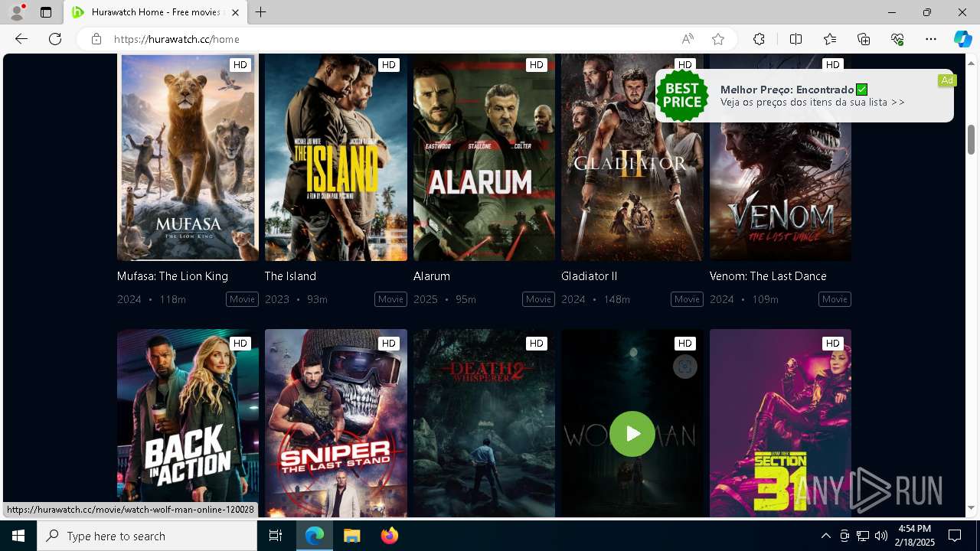The width and height of the screenshot is (980, 551).
Task: Open the clock showing 4:54 PM
Action: click(915, 536)
